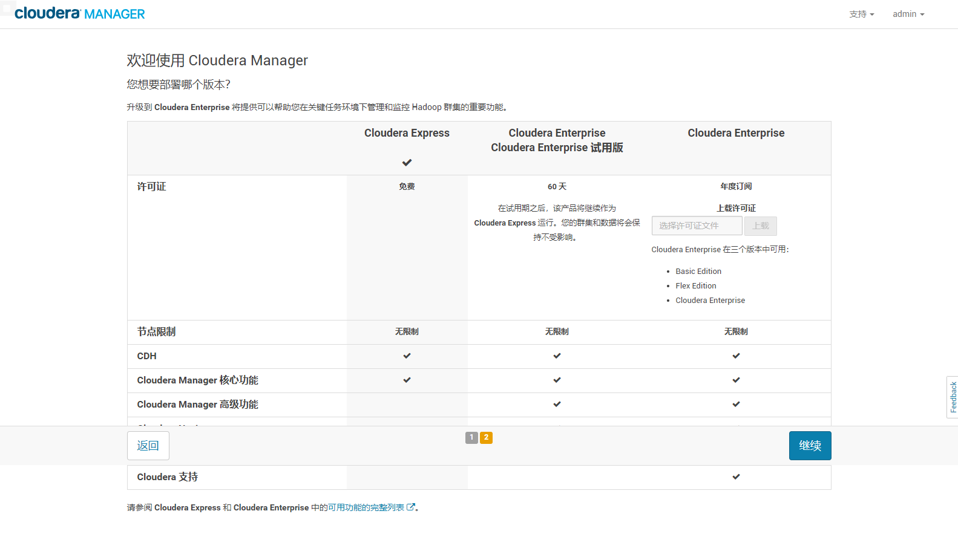Viewport: 958px width, 560px height.
Task: Click 无限制 in the trial column
Action: coord(557,331)
